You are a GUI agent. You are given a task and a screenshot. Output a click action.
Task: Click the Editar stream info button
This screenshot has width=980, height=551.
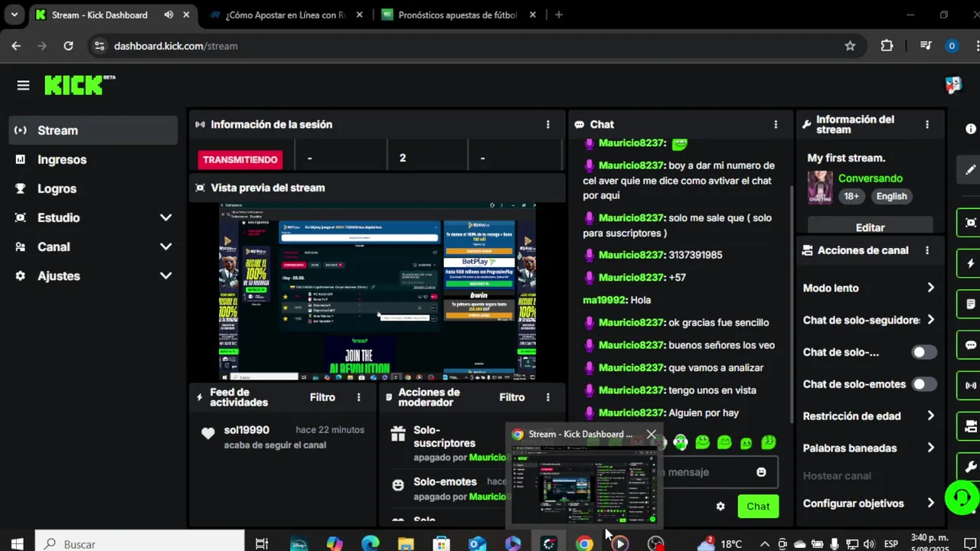coord(870,227)
